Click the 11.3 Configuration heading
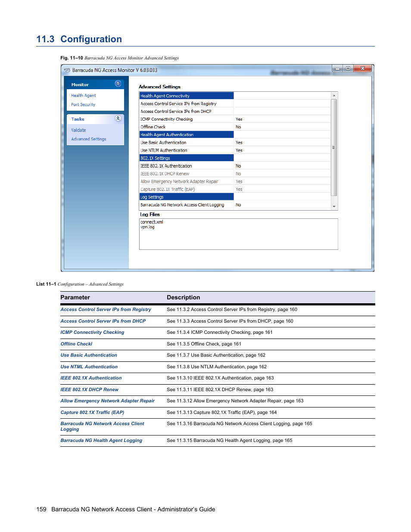The width and height of the screenshot is (411, 532). (x=79, y=39)
